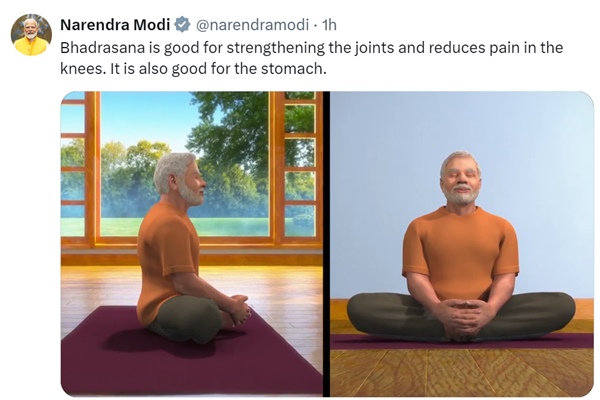The width and height of the screenshot is (600, 400).
Task: Click the bearded face in front-view image
Action: 460,180
